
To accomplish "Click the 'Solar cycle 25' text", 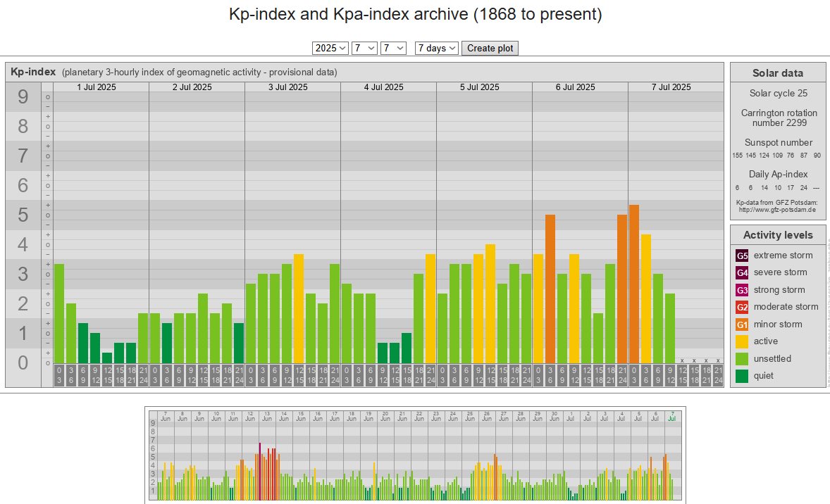I will point(778,93).
